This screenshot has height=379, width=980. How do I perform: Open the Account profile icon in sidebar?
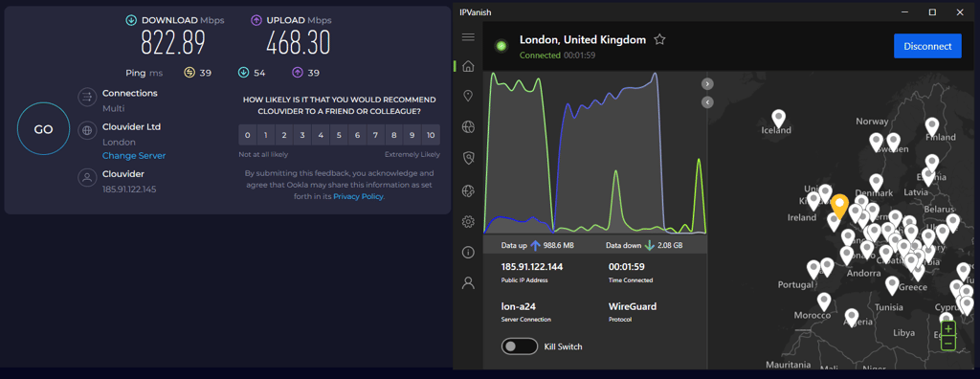[x=468, y=283]
